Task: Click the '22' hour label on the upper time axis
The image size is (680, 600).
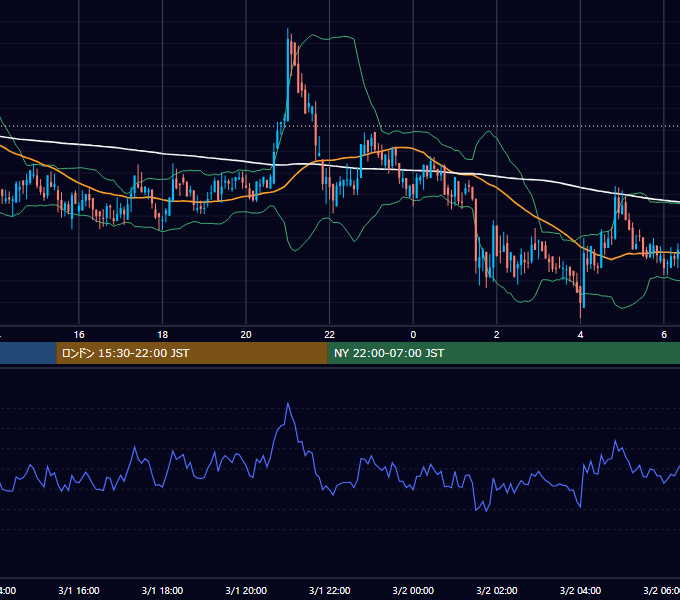Action: coord(330,335)
